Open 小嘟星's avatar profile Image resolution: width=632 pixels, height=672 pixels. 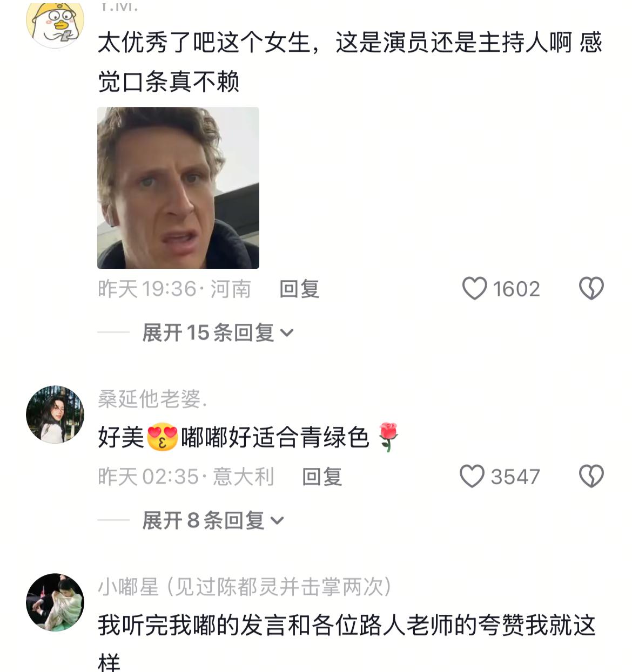[55, 602]
